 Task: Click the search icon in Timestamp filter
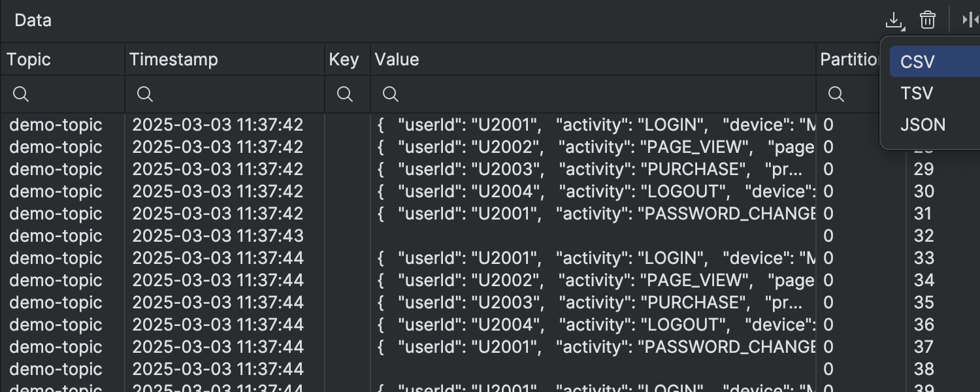(145, 95)
